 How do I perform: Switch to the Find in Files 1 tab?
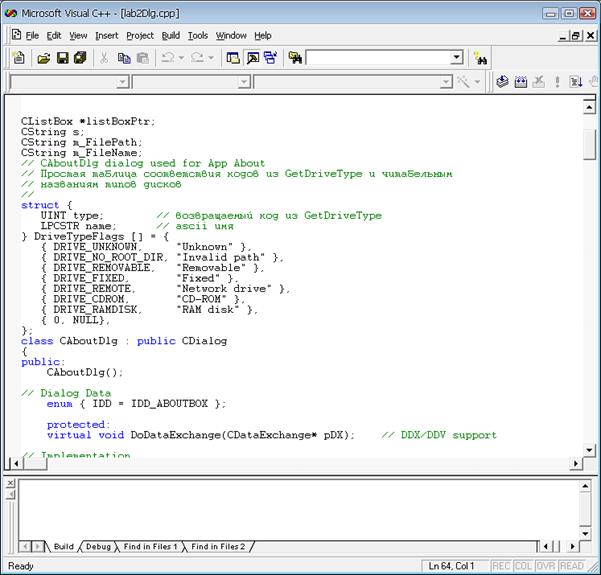(150, 547)
